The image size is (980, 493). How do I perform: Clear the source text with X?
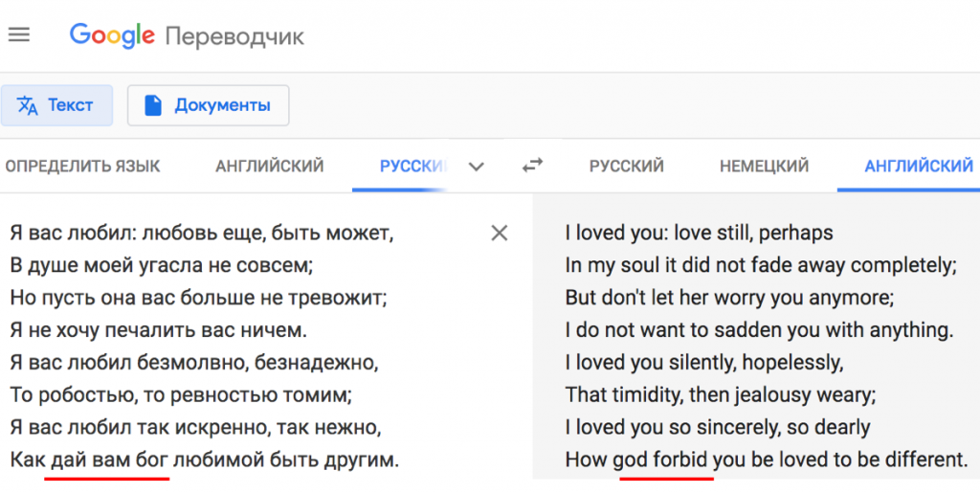click(x=500, y=233)
